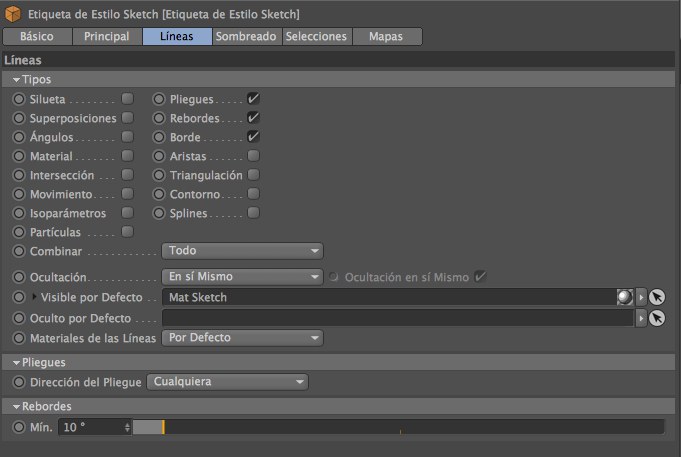The width and height of the screenshot is (681, 457).
Task: Open the Combinar dropdown set to Todo
Action: [243, 251]
